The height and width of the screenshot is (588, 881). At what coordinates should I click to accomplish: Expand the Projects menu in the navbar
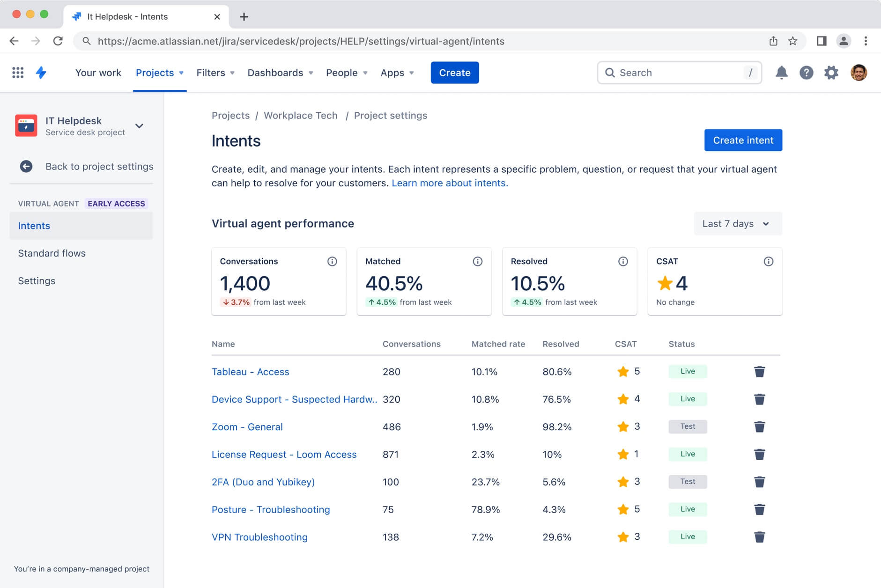(x=160, y=73)
